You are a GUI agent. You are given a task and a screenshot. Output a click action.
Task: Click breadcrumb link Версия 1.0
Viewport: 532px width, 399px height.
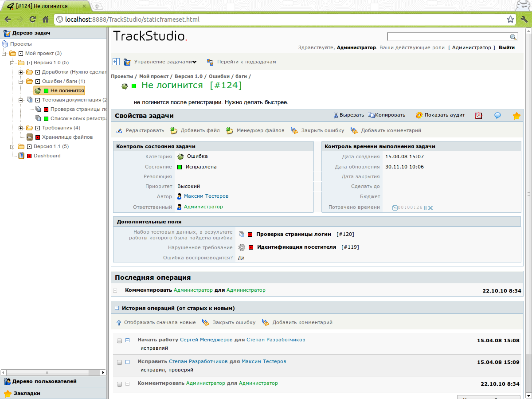coord(188,76)
